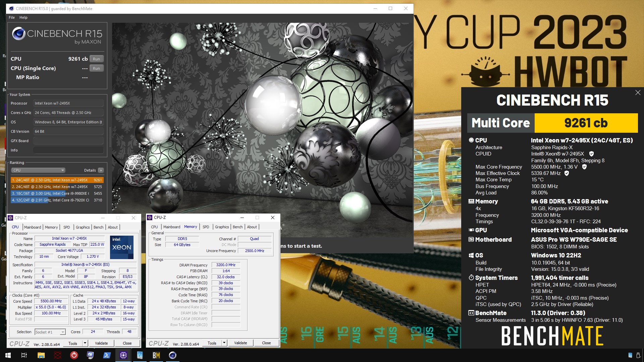Click Max Effective Clock verified shield icon

point(567,173)
